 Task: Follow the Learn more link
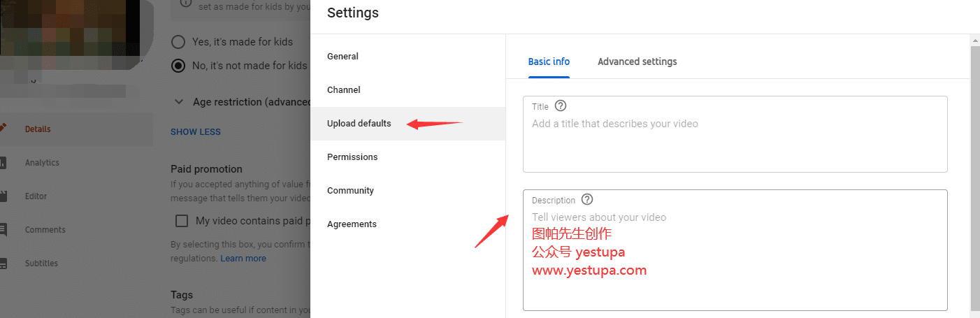[243, 259]
